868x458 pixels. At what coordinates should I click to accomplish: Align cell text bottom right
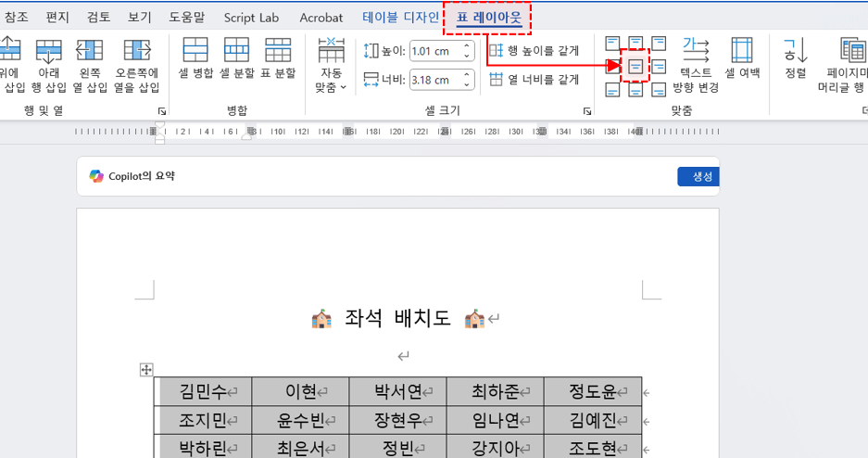point(659,90)
